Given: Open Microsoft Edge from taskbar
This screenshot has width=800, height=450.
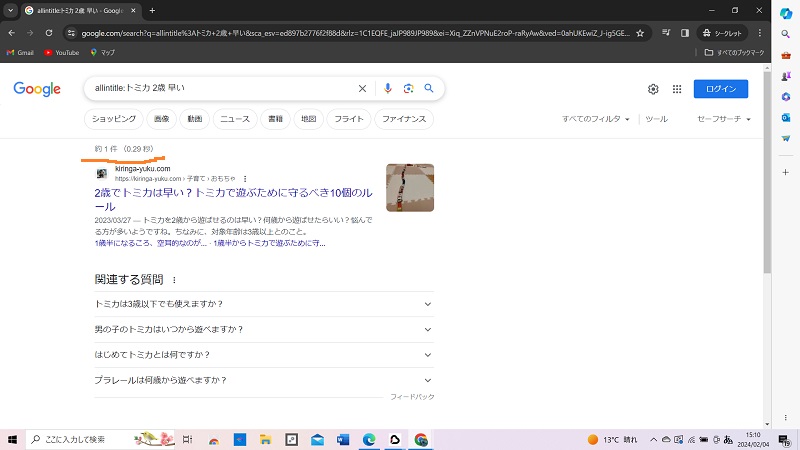Looking at the screenshot, I should pos(369,439).
